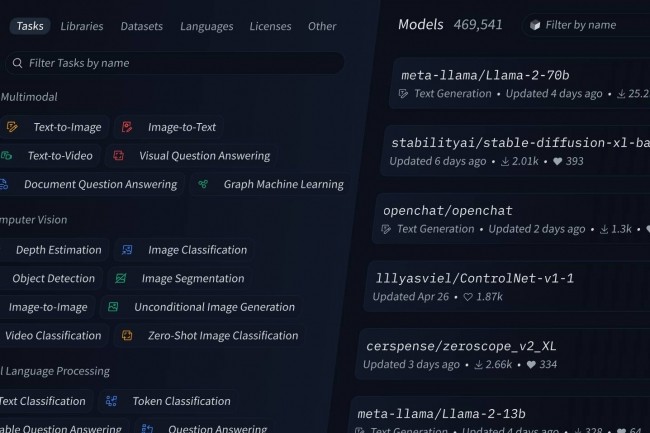Open the meta-llama/Llama-2-13b model
The width and height of the screenshot is (650, 433).
(441, 414)
